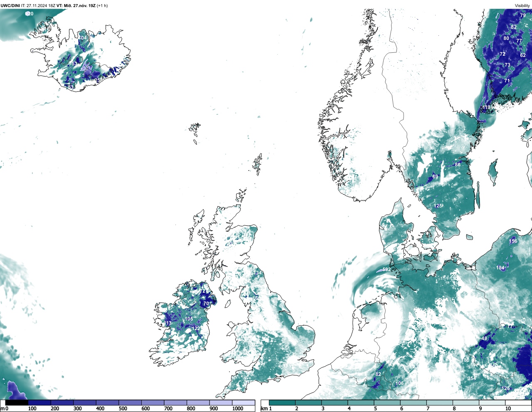Click the '69' visibility value in Sweden
The width and height of the screenshot is (532, 412).
click(x=435, y=177)
